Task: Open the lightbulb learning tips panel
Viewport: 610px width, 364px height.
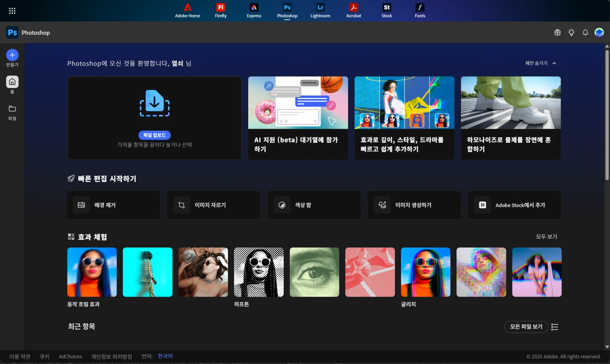Action: pos(571,32)
